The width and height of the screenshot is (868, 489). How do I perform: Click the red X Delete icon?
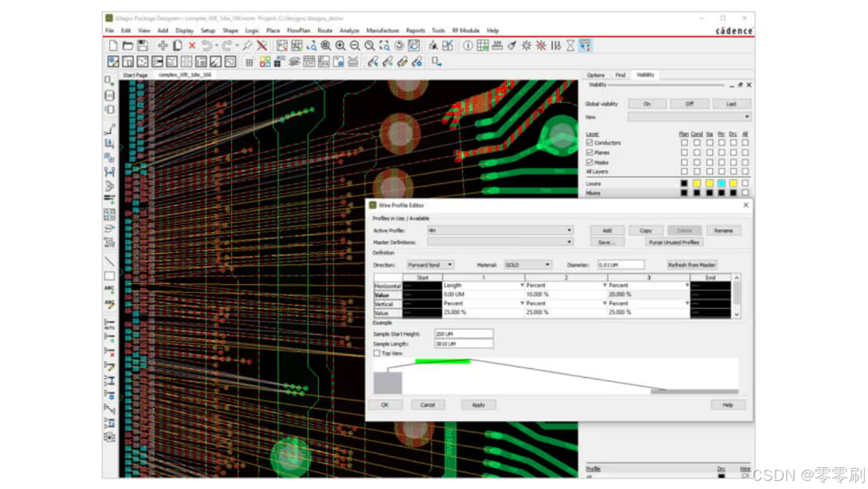pyautogui.click(x=192, y=45)
